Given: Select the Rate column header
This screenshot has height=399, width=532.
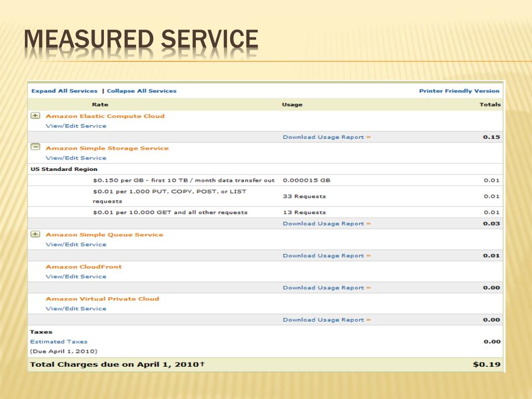Looking at the screenshot, I should point(100,104).
